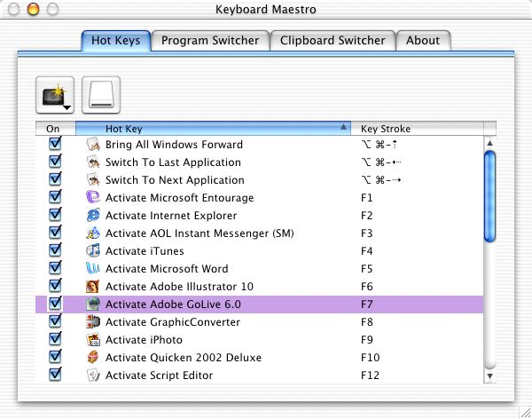The image size is (532, 419).
Task: Open the Clipboard Switcher tab
Action: click(x=332, y=41)
